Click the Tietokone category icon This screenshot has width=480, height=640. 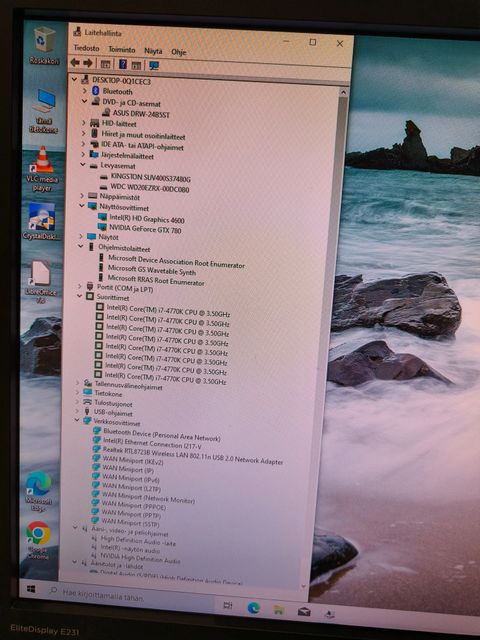pyautogui.click(x=87, y=392)
